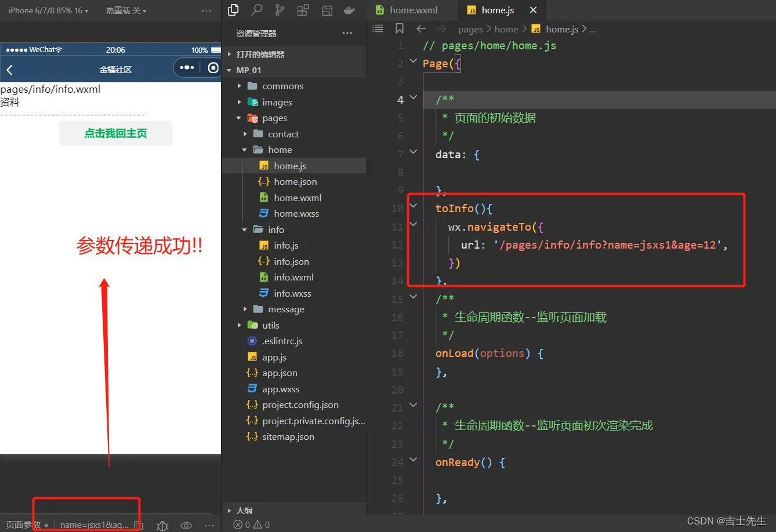Screen dimensions: 776x532
Task: Expand the 打开的编辑器 section
Action: click(294, 54)
